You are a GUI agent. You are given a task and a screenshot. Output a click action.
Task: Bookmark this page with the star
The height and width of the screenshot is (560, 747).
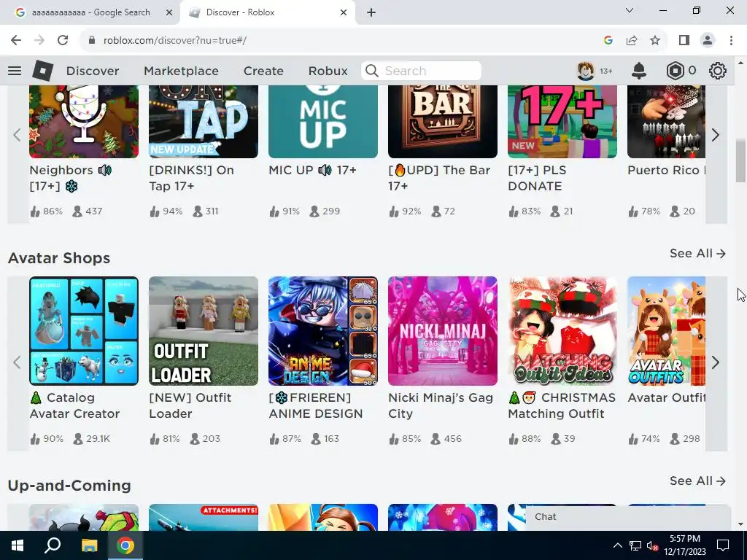[656, 41]
